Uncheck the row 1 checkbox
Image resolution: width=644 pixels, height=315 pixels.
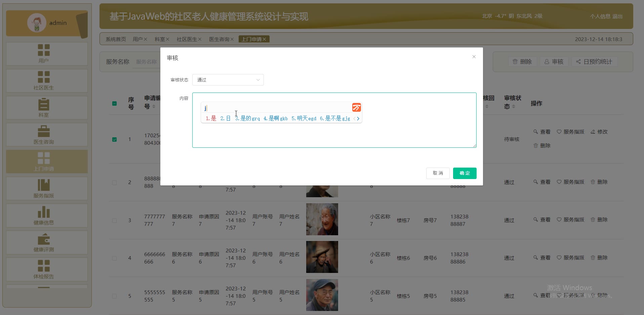click(114, 139)
